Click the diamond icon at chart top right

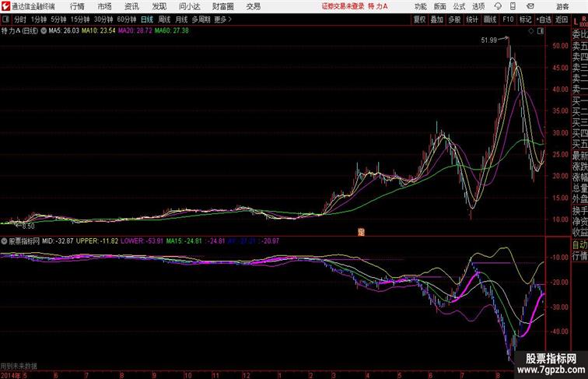(x=531, y=31)
